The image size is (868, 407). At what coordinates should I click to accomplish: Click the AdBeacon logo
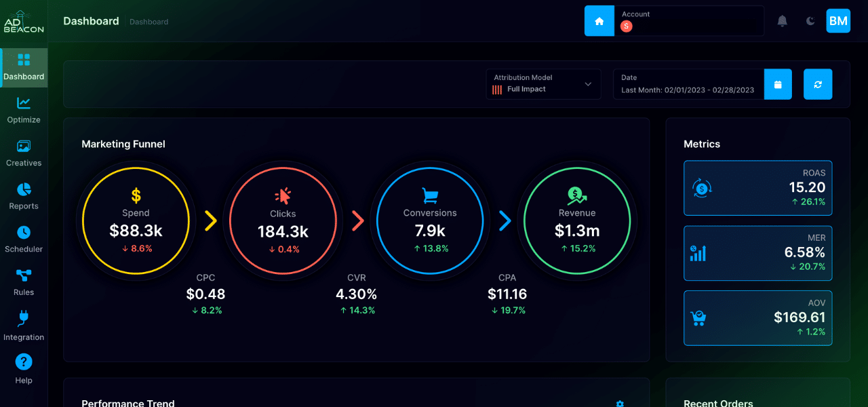24,22
